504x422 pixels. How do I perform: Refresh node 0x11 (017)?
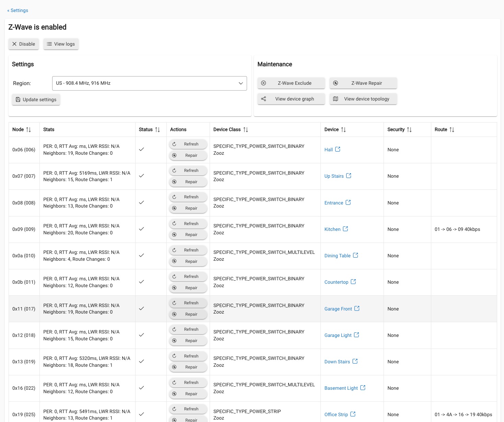(x=188, y=303)
